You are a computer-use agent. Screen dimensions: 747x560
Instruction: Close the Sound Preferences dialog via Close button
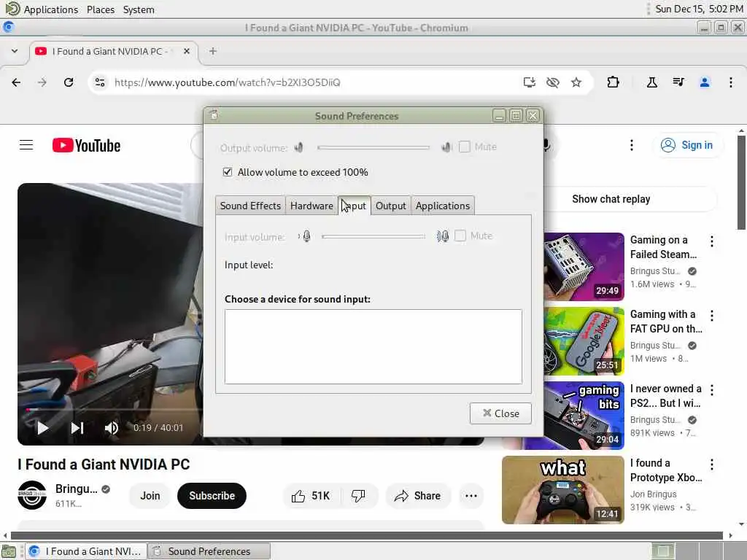[x=500, y=413]
